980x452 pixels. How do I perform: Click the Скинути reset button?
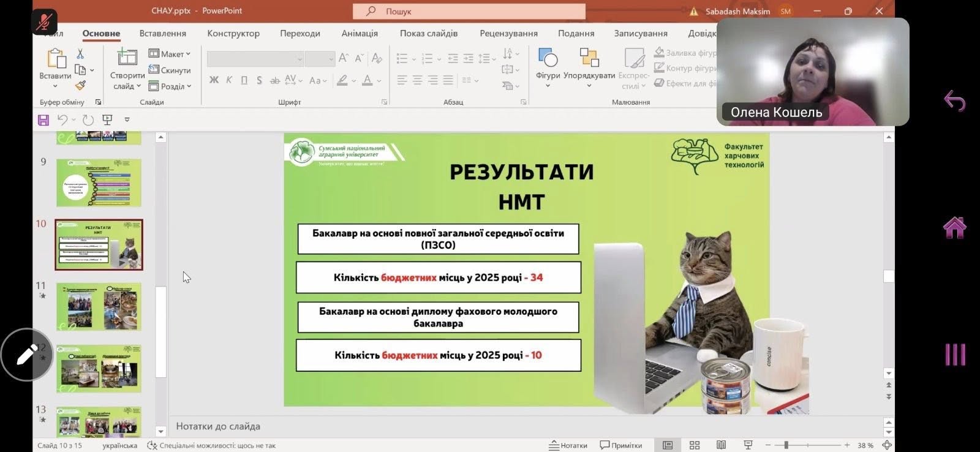point(170,70)
